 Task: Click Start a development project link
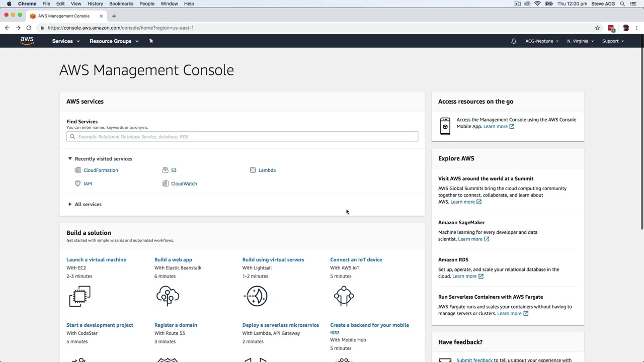pyautogui.click(x=100, y=325)
